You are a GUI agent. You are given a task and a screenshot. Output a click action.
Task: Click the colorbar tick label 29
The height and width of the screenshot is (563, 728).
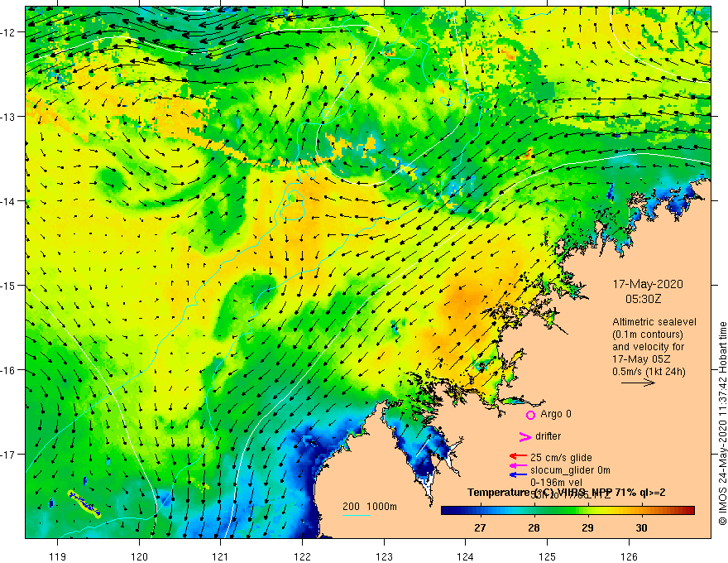click(x=588, y=527)
